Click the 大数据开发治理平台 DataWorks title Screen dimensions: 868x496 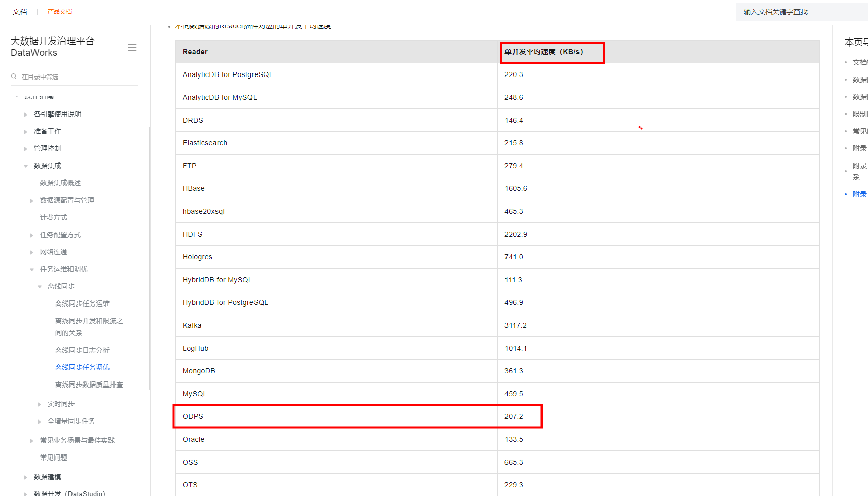(x=53, y=47)
